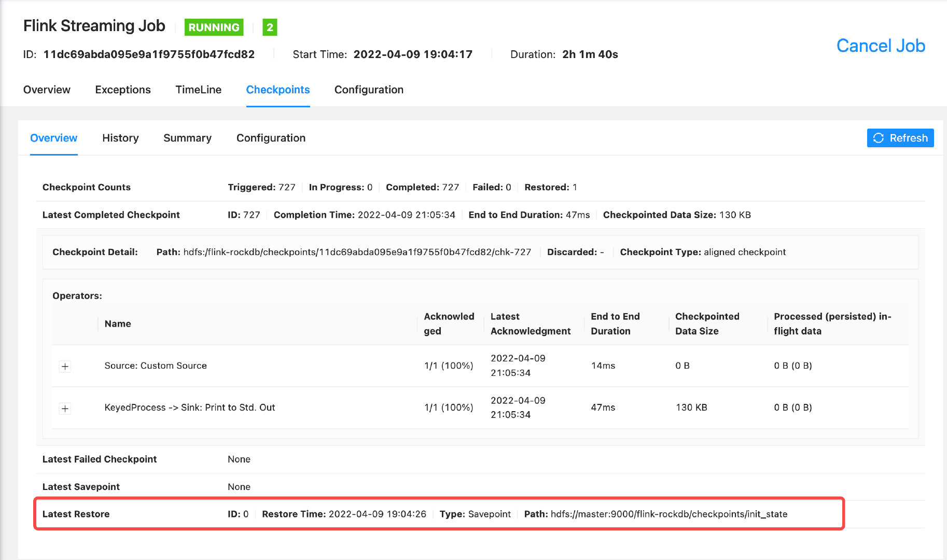Click the green RUNNING status badge

[x=213, y=27]
